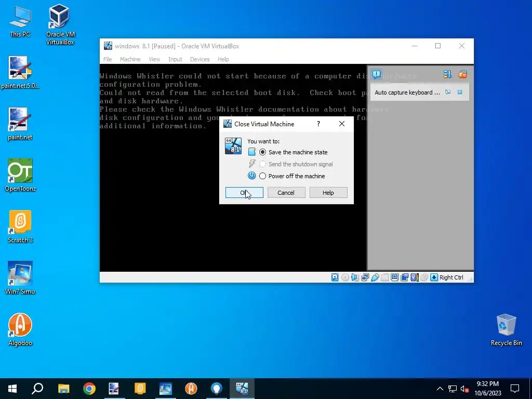Select Send the shutdown signal radio
This screenshot has width=532, height=399.
click(262, 164)
